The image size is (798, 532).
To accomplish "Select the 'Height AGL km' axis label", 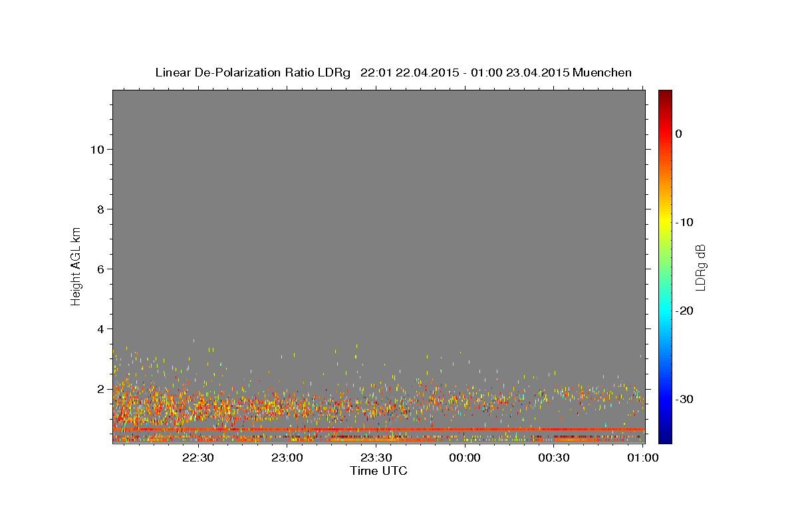I will [x=76, y=265].
